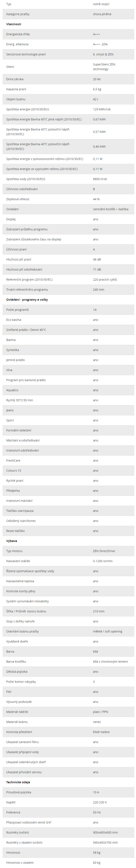Select the Technické údaje section heading
The width and height of the screenshot is (136, 868).
[x=18, y=782]
